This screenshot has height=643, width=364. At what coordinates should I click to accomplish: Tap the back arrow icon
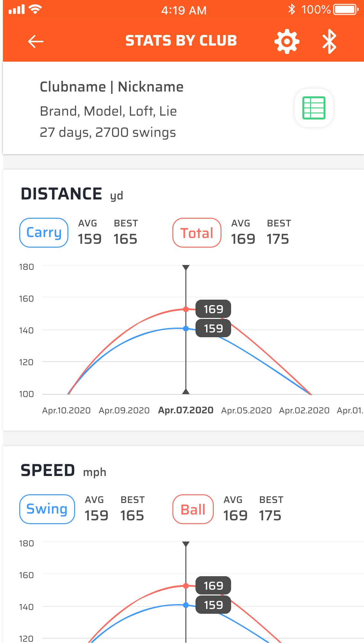(x=35, y=41)
